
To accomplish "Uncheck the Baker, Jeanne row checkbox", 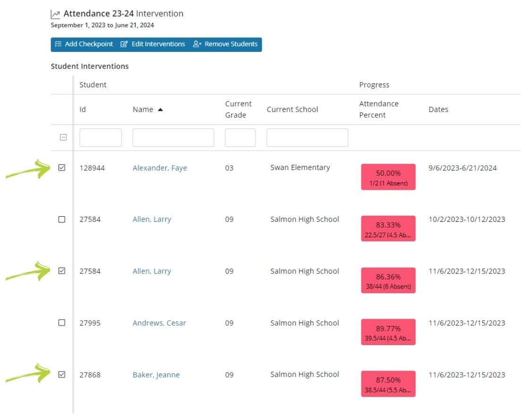I will [x=62, y=375].
